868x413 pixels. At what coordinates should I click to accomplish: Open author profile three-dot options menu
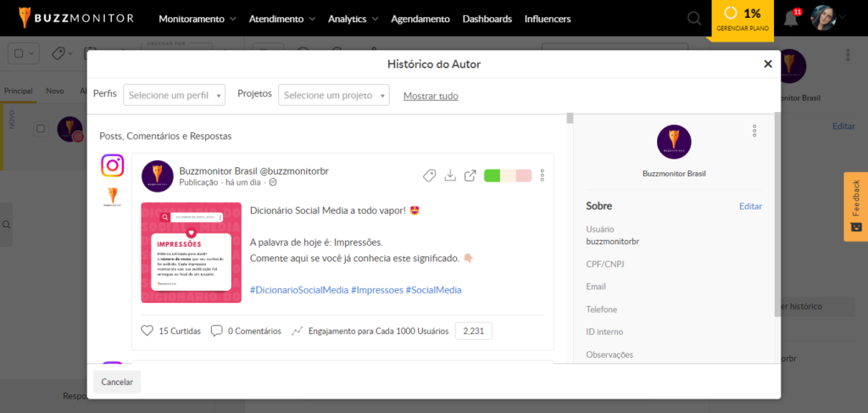(754, 131)
